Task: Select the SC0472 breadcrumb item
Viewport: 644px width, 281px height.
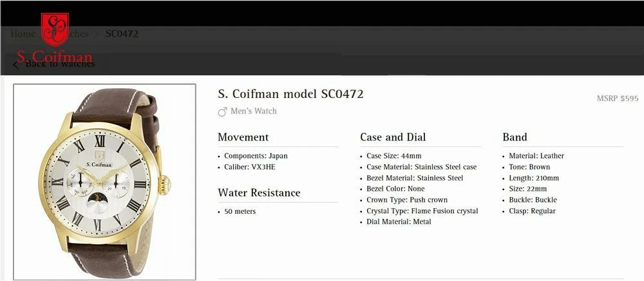Action: coord(122,34)
